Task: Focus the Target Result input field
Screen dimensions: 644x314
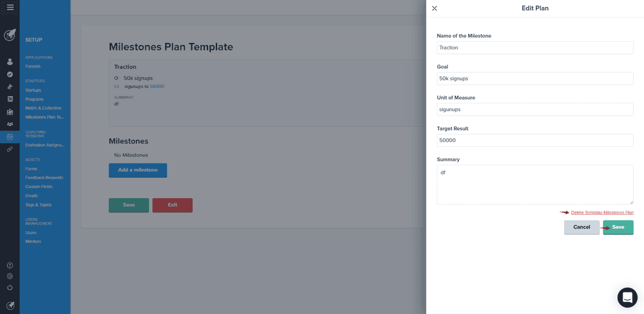Action: (535, 140)
